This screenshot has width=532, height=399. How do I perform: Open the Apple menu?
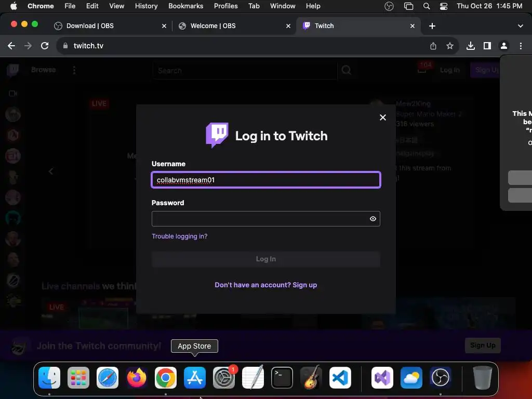coord(14,6)
